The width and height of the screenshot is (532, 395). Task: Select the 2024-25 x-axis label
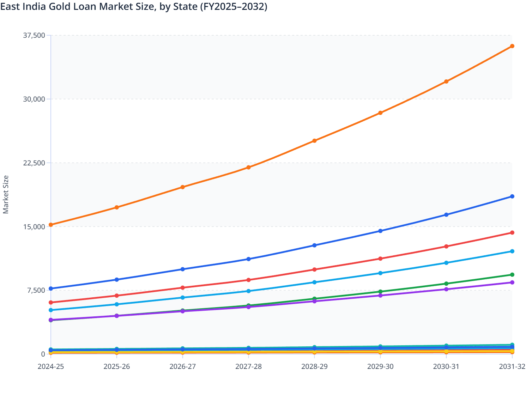pos(51,367)
